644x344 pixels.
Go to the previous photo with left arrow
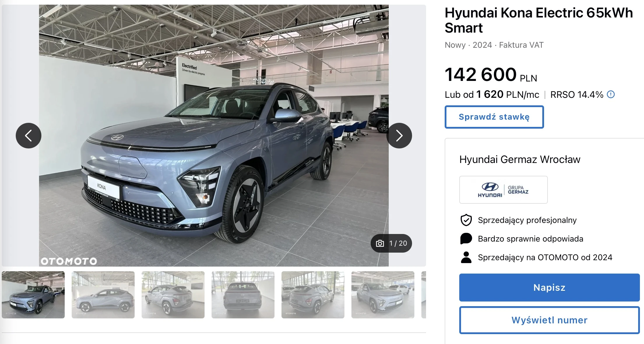click(29, 136)
